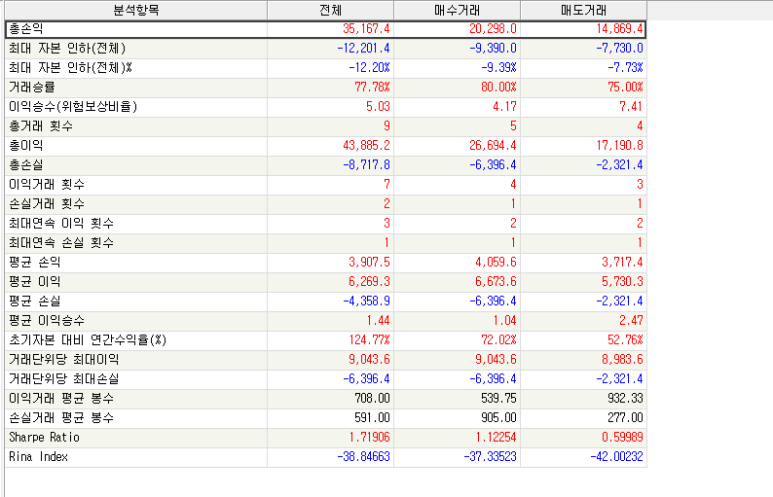Select the 최대연속 이익 횟수 label

coord(61,223)
